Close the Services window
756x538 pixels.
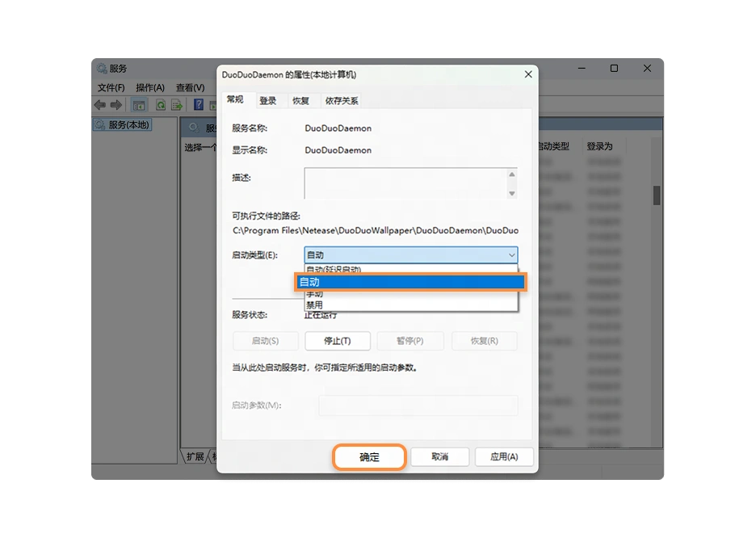click(647, 69)
